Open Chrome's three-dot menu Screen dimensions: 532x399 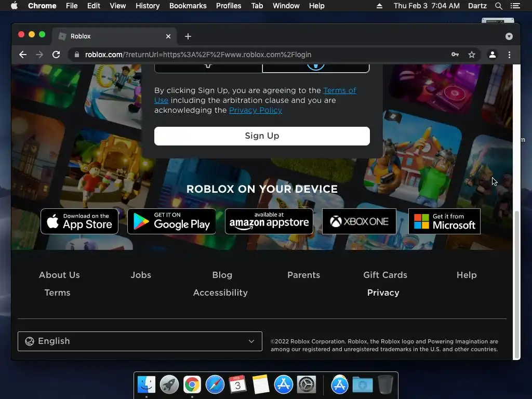[509, 55]
